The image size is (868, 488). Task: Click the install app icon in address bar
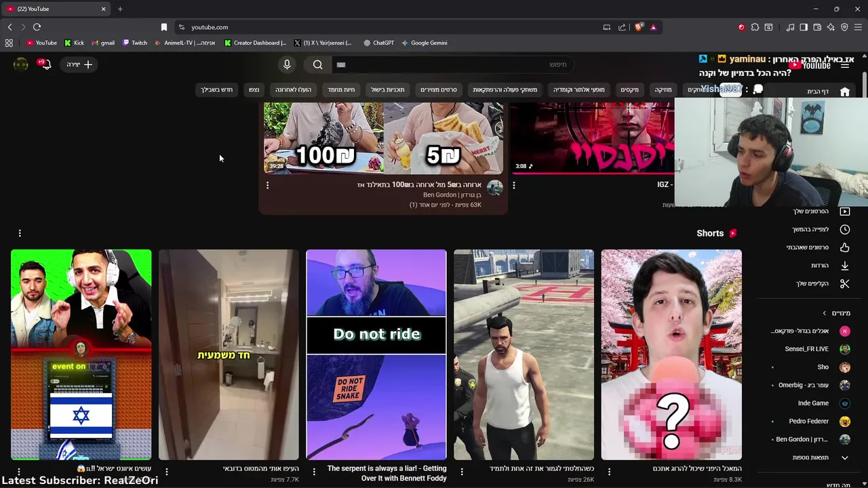(607, 27)
